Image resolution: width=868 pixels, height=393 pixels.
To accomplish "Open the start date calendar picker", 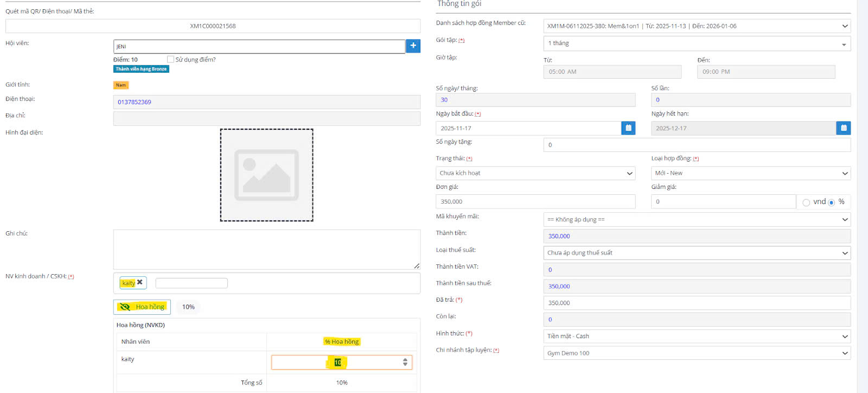I will (628, 128).
